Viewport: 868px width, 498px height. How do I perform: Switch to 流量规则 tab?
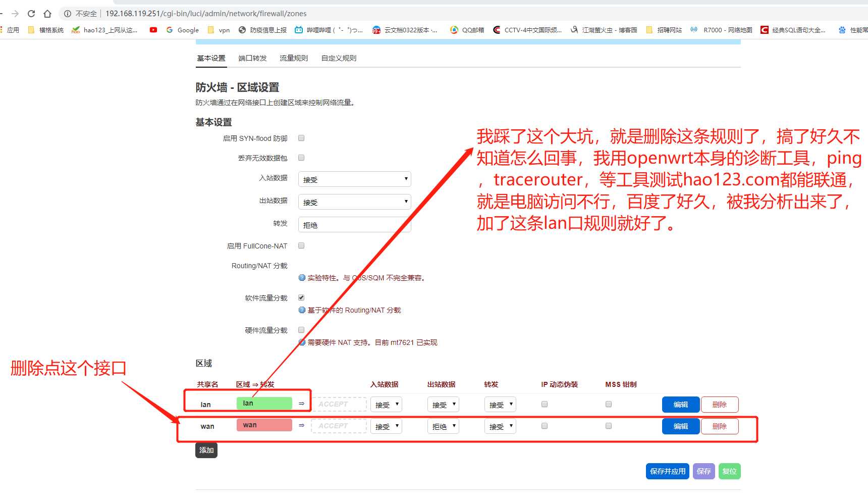[x=294, y=58]
